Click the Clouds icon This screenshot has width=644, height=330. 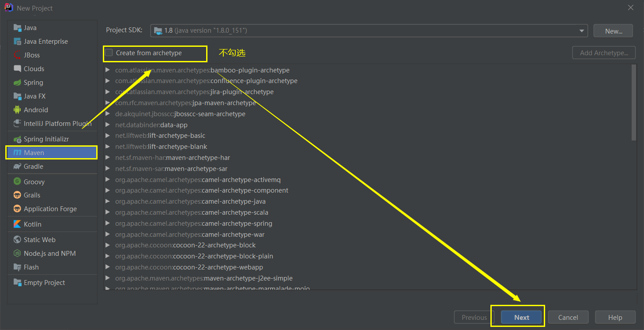click(x=17, y=68)
